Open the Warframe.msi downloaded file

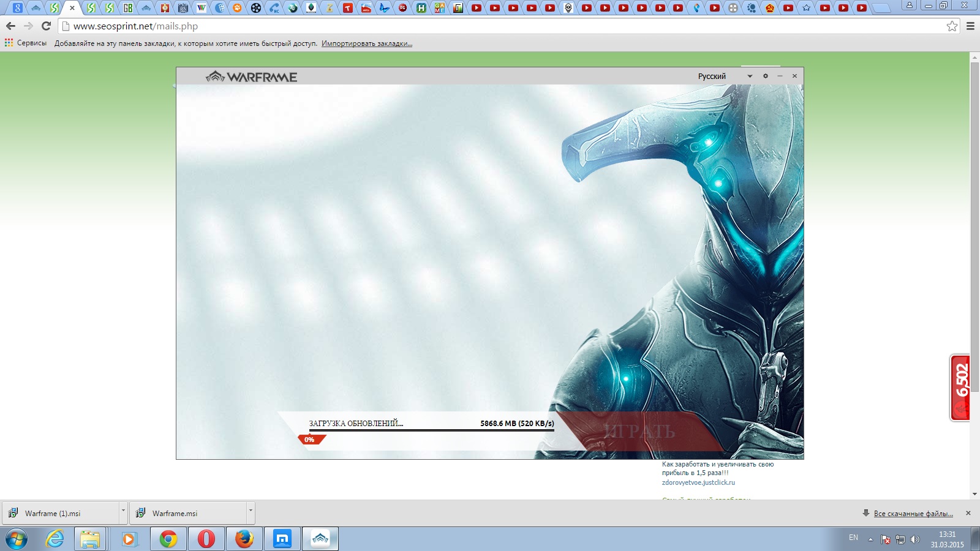(187, 513)
